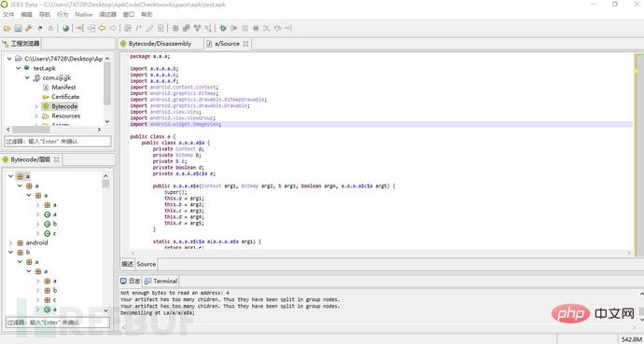The image size is (644, 344).
Task: Switch to the a/Source tab
Action: (x=227, y=44)
